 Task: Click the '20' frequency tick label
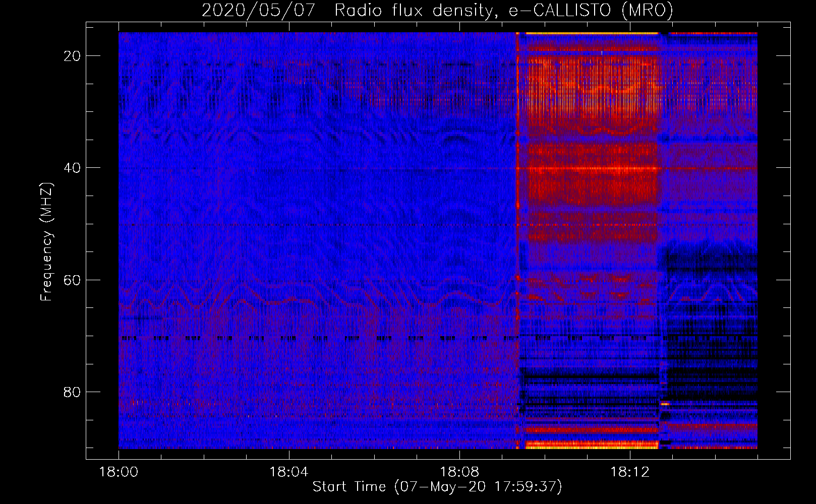[73, 56]
